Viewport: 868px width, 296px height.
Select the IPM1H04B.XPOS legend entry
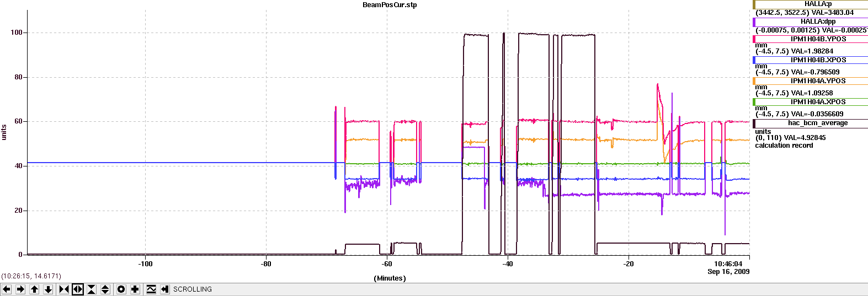[x=811, y=60]
